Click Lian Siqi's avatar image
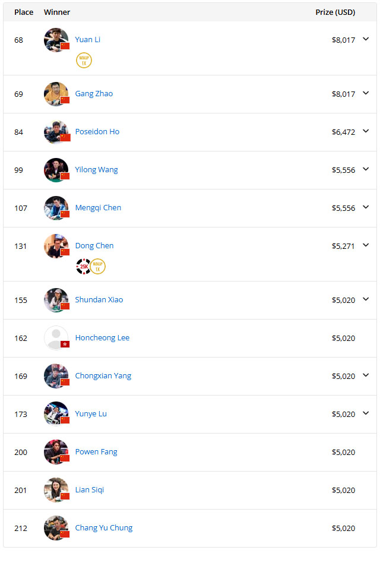This screenshot has height=588, width=380. coord(56,490)
